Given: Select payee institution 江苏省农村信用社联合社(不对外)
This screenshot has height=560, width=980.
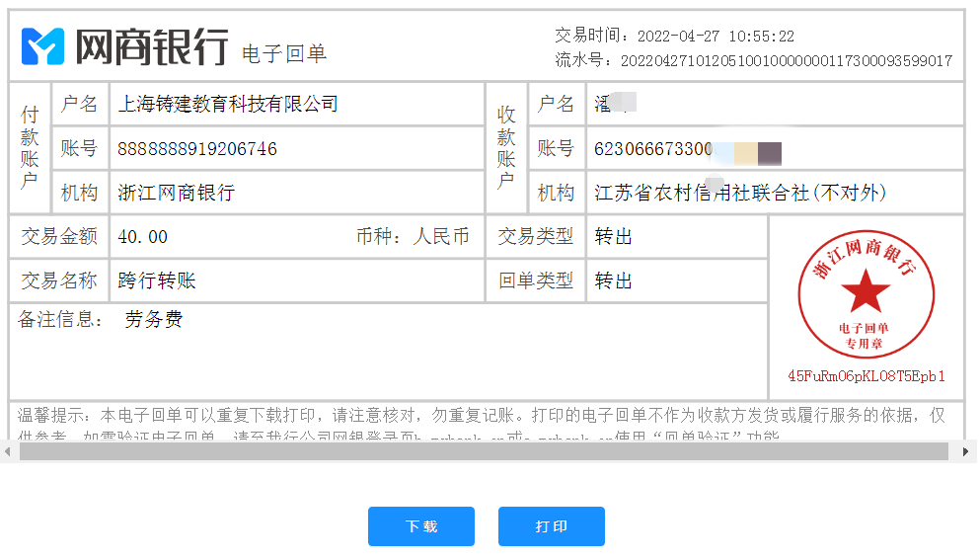Looking at the screenshot, I should coord(740,193).
